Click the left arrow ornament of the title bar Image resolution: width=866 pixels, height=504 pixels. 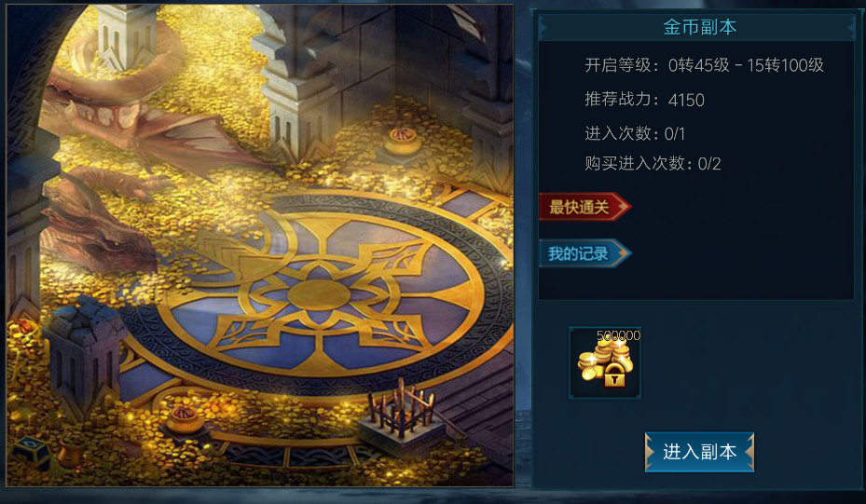[543, 27]
